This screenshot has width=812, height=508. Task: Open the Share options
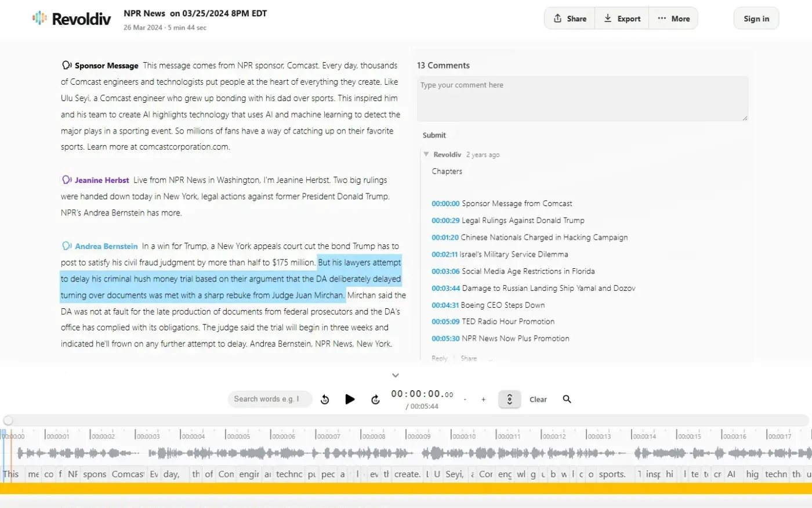(570, 19)
